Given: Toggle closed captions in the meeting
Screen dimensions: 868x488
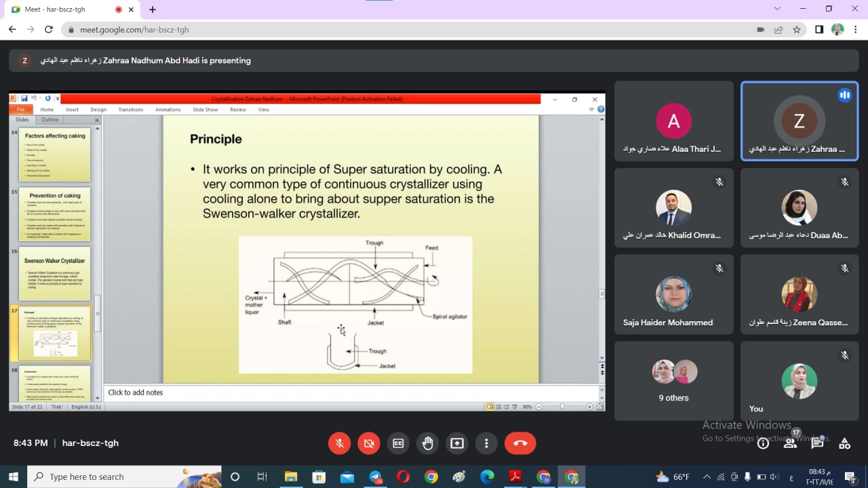Looking at the screenshot, I should (398, 443).
